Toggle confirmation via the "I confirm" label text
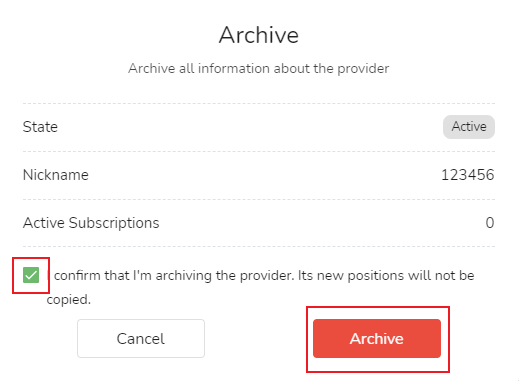Viewport: 519px width, 381px height. [260, 287]
